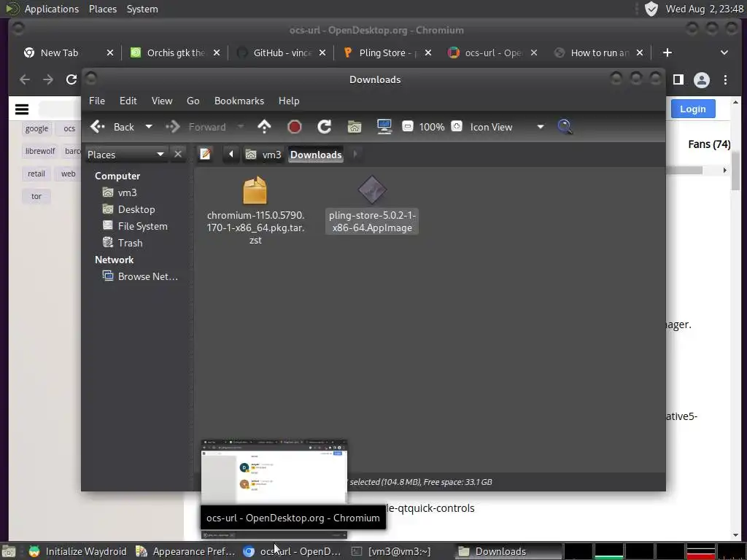Open Computer toolbar icon

point(384,127)
